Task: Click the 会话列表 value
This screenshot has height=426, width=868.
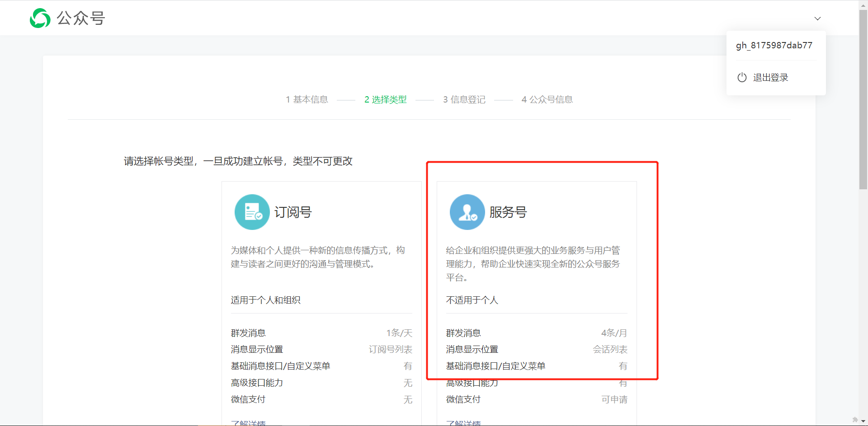Action: coord(610,349)
